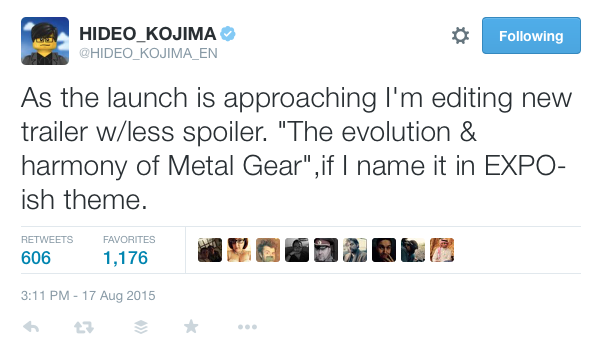Open the 3:11 PM timestamp permalink
The image size is (601, 364).
coord(88,295)
